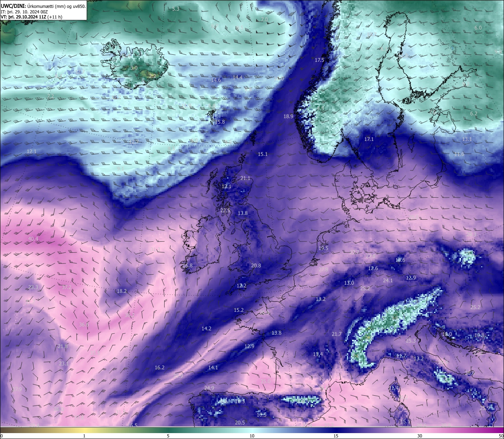
Task: Click the 25.9 value label
Action: coord(485,408)
